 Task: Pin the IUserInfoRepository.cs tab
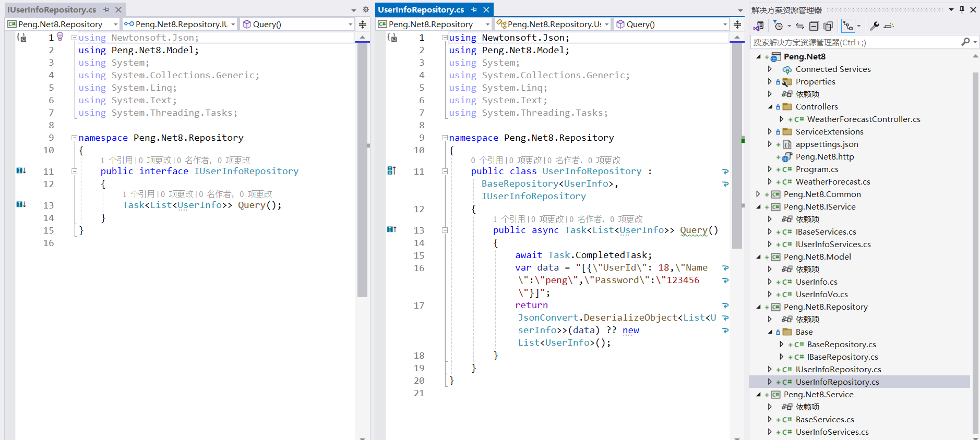106,9
